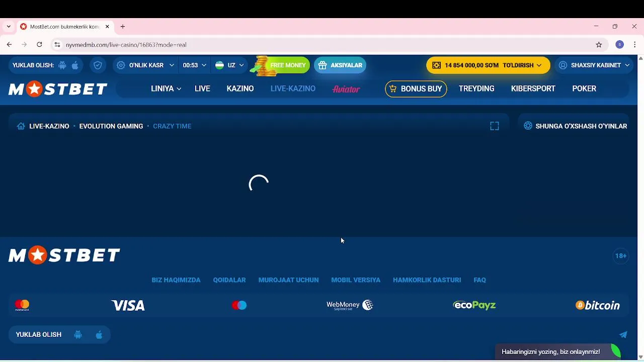
Task: Open the MUROJAAT UCHUN link
Action: (x=288, y=280)
